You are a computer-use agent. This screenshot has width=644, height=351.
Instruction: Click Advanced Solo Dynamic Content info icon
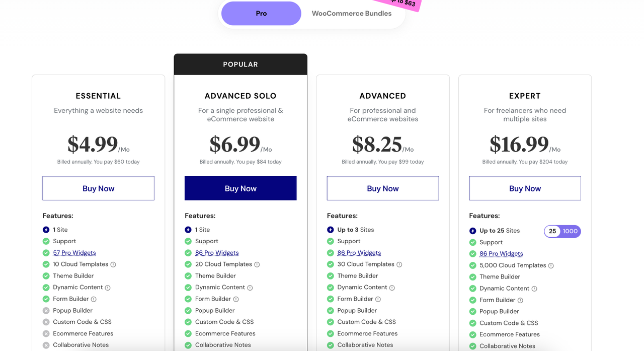[250, 288]
